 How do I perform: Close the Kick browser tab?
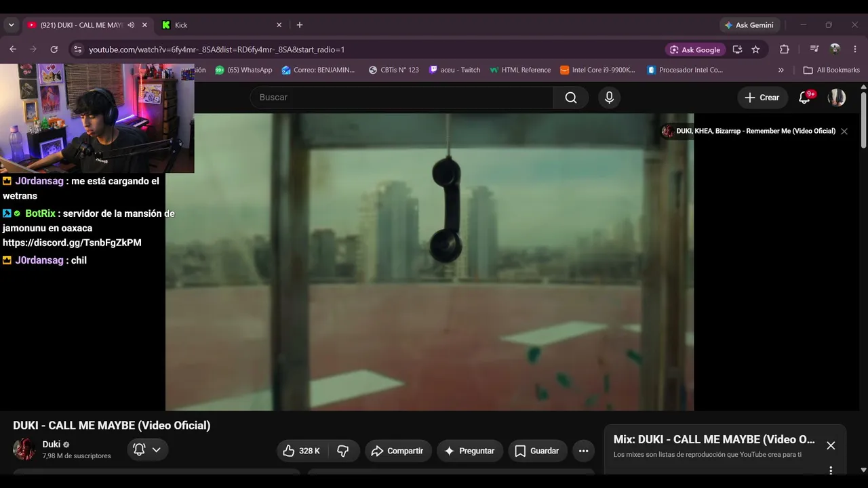click(x=279, y=25)
